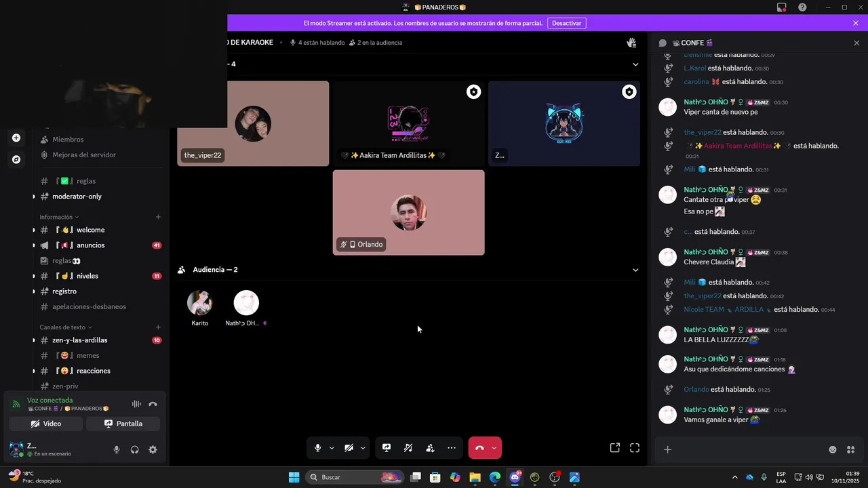Viewport: 868px width, 488px height.
Task: Click the taskbar Buscar search box
Action: tap(356, 477)
